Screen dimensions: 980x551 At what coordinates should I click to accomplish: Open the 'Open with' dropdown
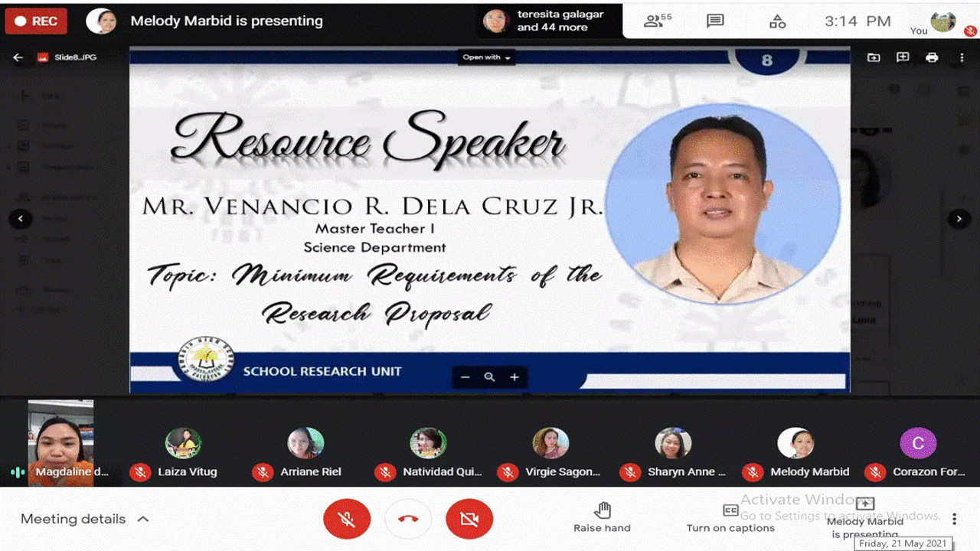486,57
